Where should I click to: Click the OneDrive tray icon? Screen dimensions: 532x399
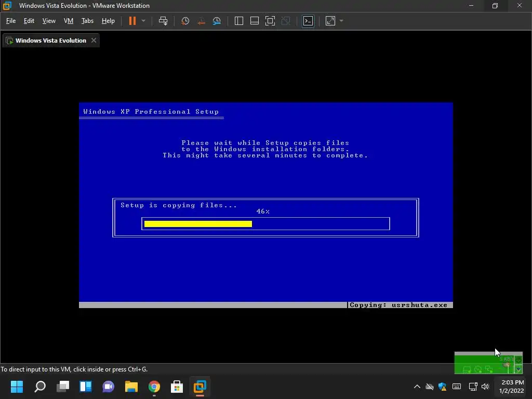click(430, 387)
